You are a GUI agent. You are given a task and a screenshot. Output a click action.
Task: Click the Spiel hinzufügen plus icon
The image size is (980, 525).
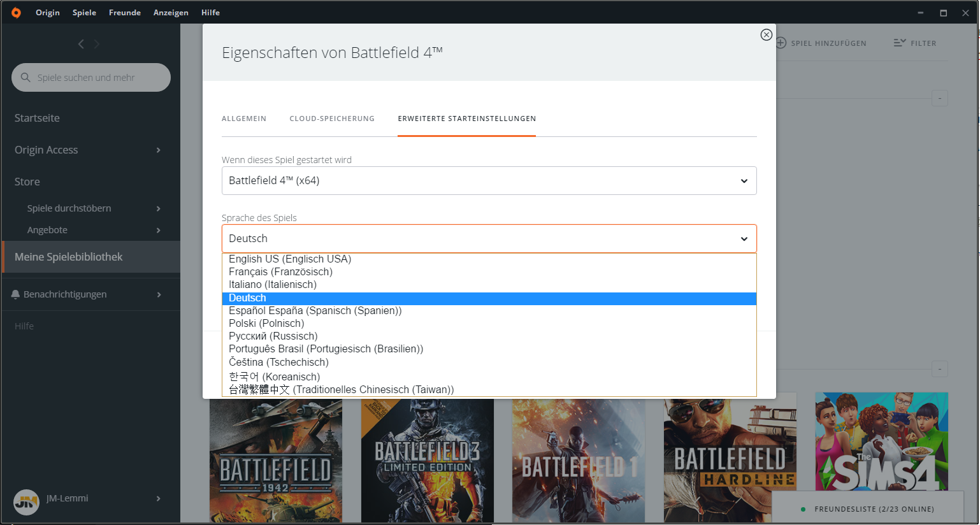click(781, 43)
